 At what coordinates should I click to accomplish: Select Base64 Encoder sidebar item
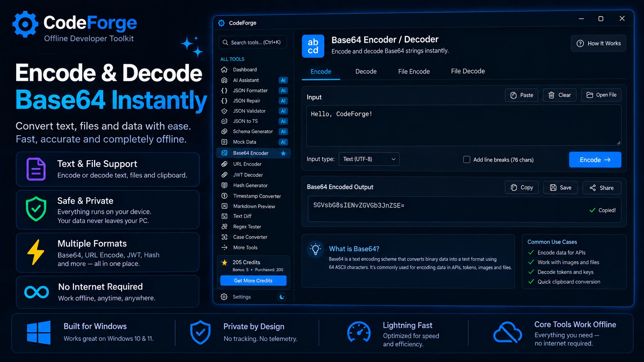[x=253, y=153]
